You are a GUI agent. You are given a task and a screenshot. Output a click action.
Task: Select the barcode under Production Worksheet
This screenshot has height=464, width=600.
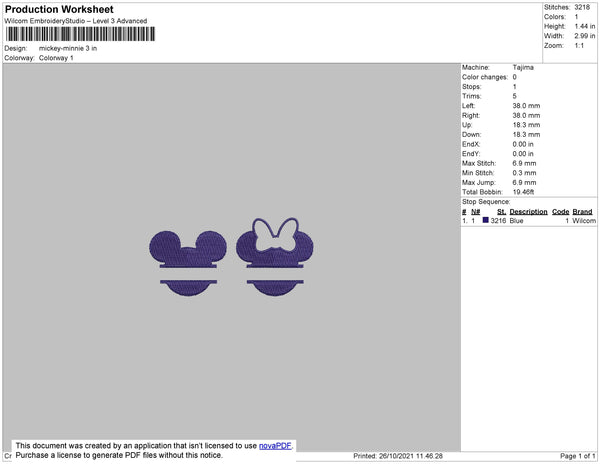[x=80, y=34]
